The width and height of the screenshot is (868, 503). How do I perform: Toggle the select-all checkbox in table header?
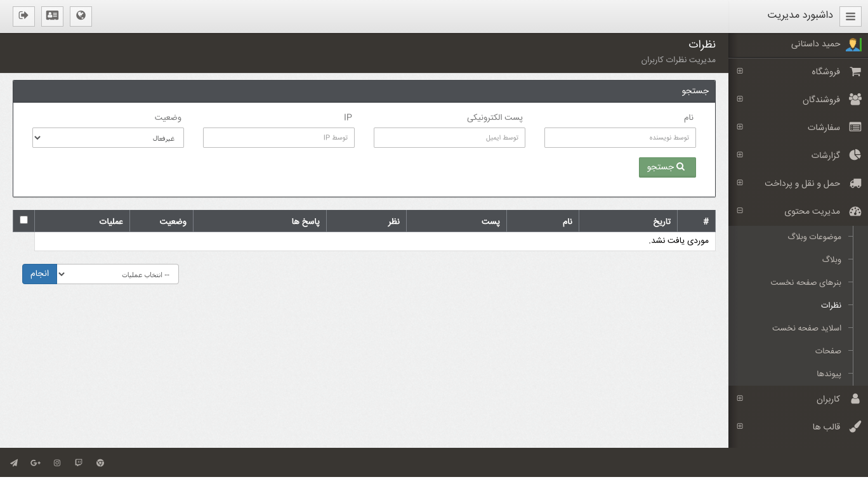pos(23,220)
